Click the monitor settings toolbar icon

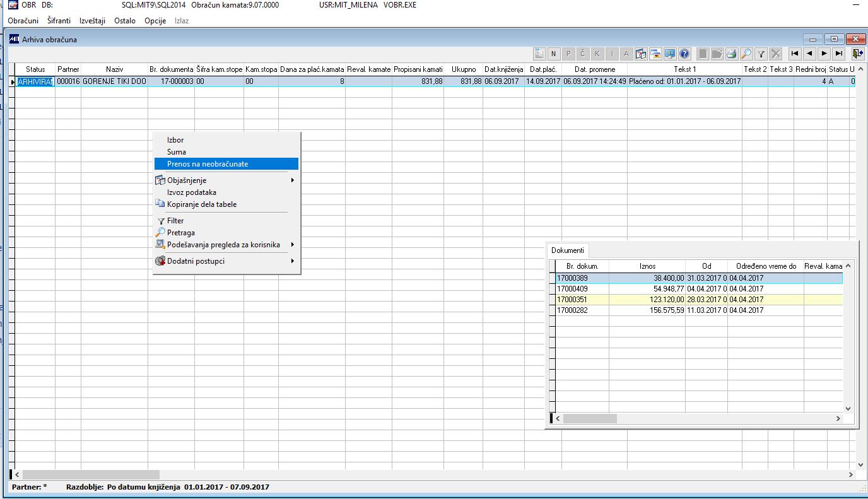(670, 54)
